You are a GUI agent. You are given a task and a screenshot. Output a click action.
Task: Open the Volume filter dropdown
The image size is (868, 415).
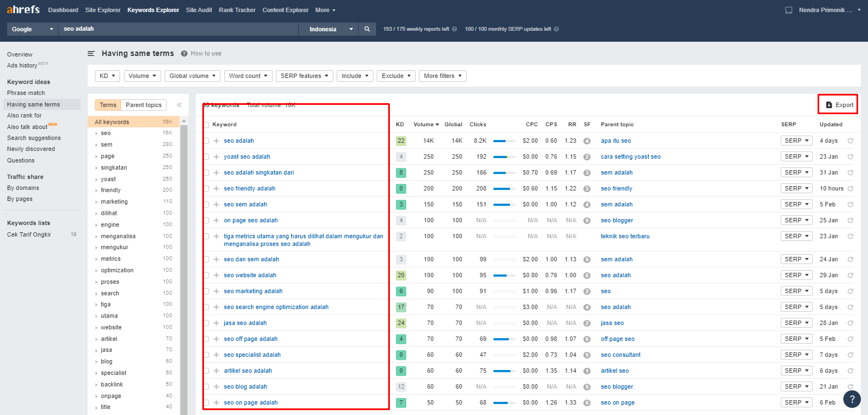click(142, 76)
